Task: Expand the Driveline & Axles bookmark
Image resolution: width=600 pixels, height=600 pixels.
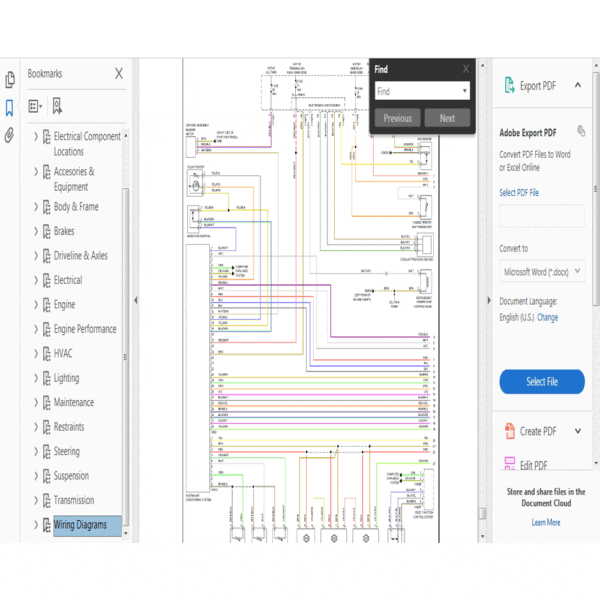Action: [x=36, y=256]
